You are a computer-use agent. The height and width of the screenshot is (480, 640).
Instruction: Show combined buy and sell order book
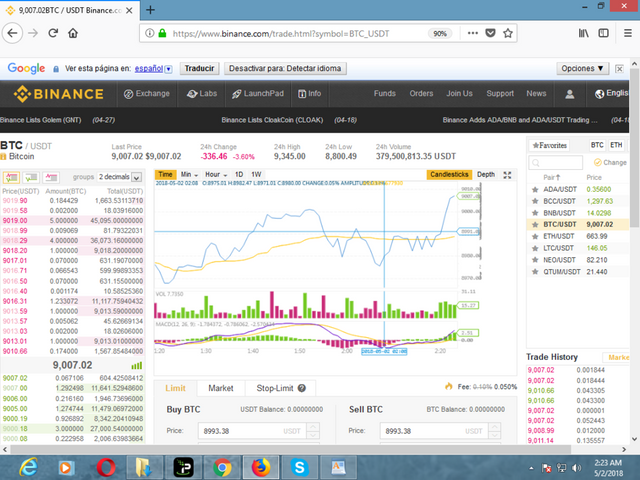point(11,177)
